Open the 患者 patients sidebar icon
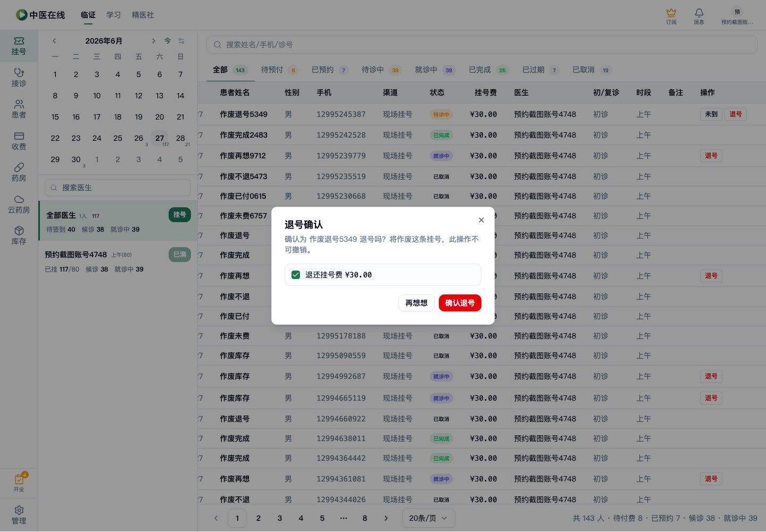This screenshot has width=766, height=532. 19,109
